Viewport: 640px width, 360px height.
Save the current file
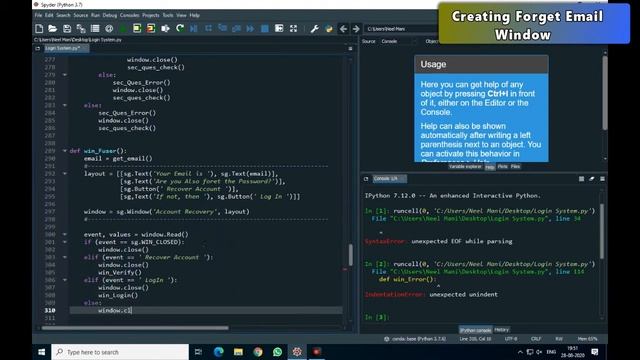pos(67,29)
